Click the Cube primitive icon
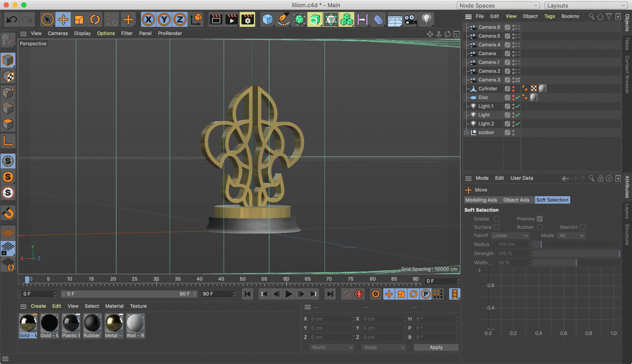The width and height of the screenshot is (632, 364). (267, 20)
